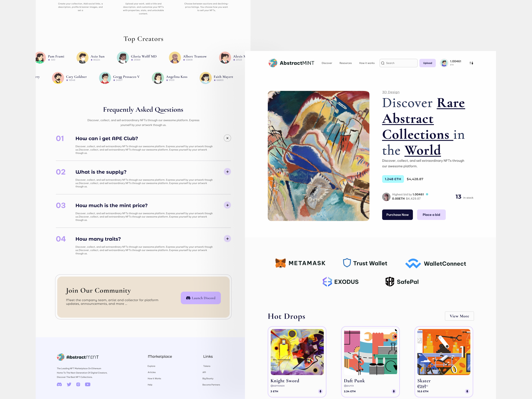Toggle the theme icon right of the ETH balance
The height and width of the screenshot is (399, 532).
tap(471, 63)
